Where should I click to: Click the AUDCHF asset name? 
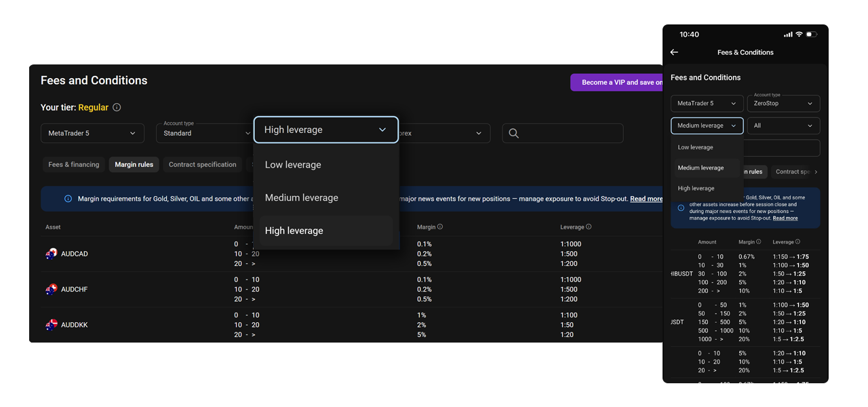75,290
